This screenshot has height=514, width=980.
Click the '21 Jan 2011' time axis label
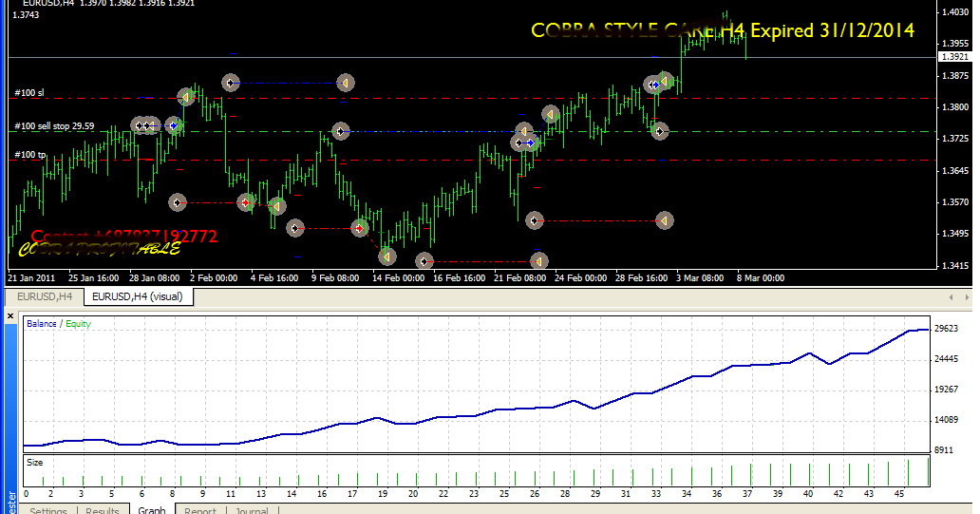31,277
